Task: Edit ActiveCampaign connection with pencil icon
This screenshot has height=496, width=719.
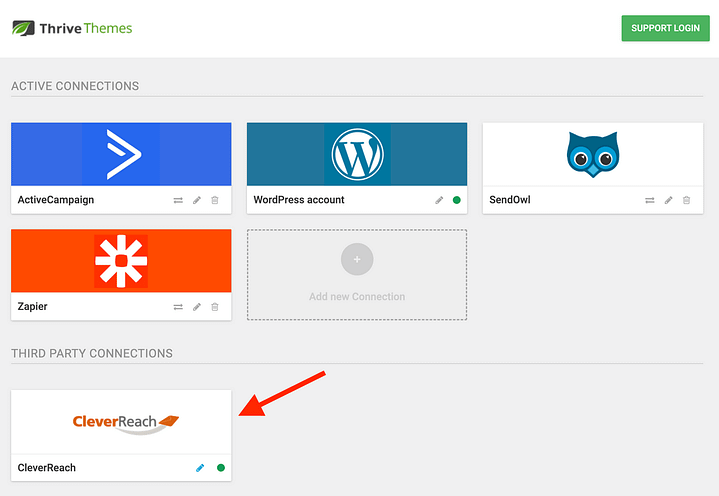Action: 197,200
